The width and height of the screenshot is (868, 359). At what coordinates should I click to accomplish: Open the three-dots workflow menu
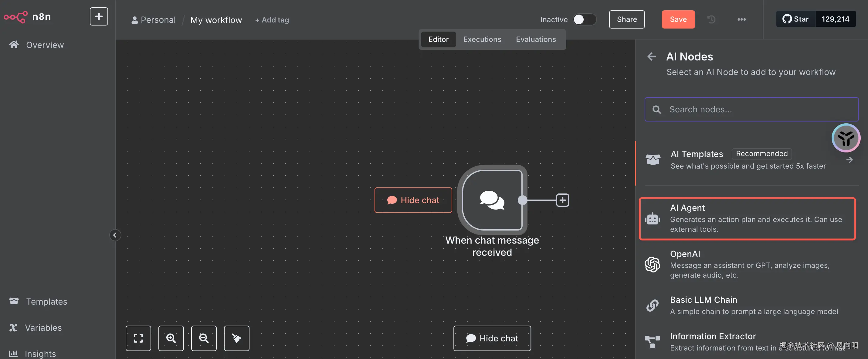pos(741,19)
